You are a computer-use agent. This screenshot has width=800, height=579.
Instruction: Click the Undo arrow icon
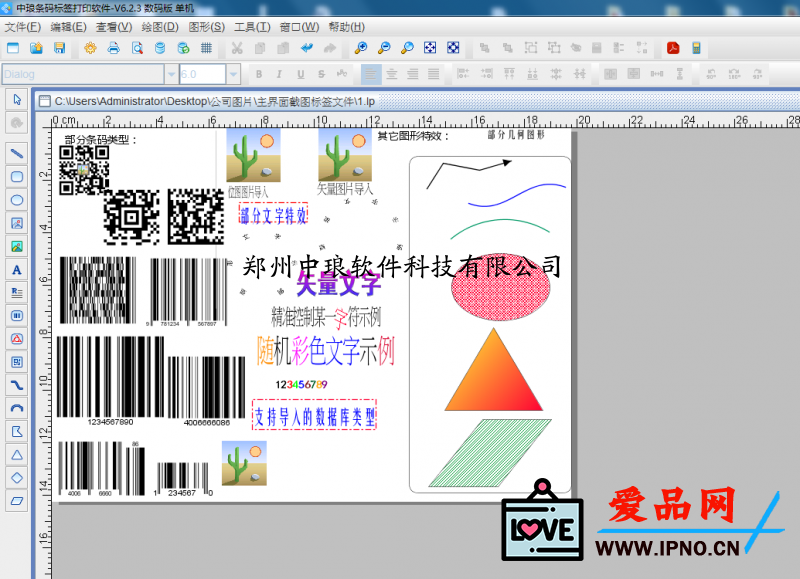[307, 48]
